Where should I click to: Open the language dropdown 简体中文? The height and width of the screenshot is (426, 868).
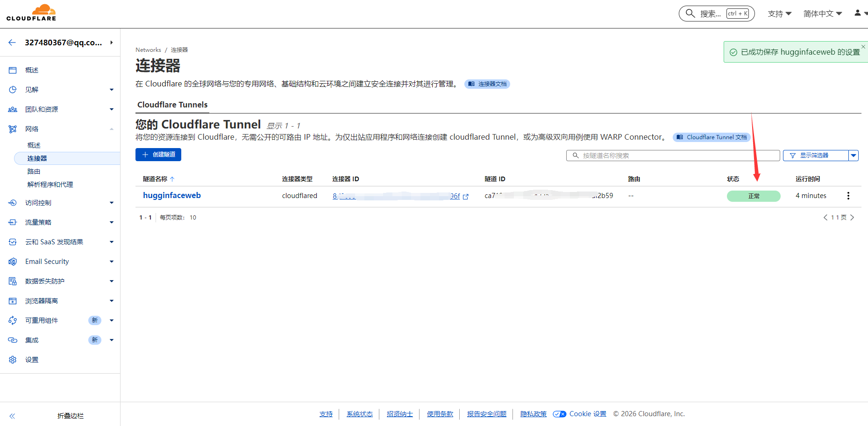(x=822, y=14)
